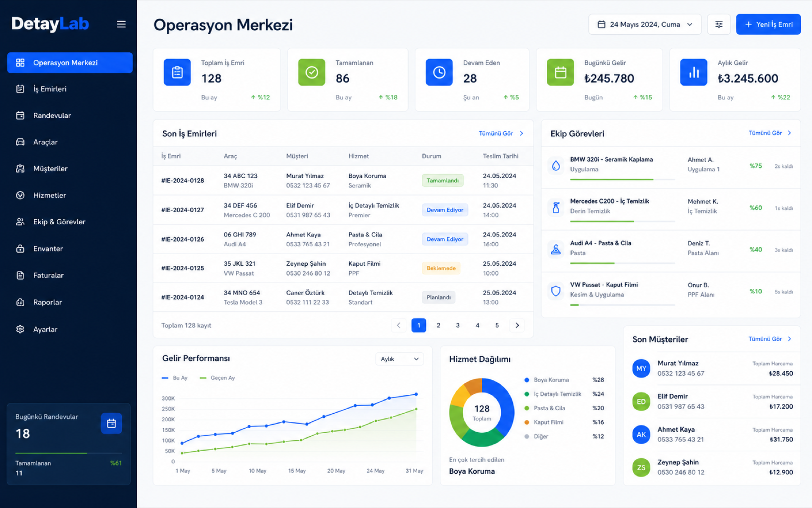Collapse the sidebar with the hamburger icon
The height and width of the screenshot is (508, 812).
(121, 24)
